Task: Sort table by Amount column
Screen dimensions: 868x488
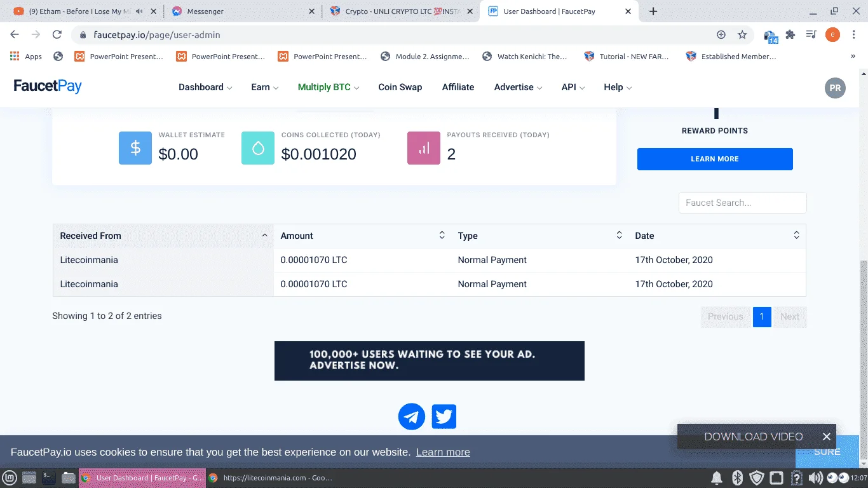Action: click(362, 236)
